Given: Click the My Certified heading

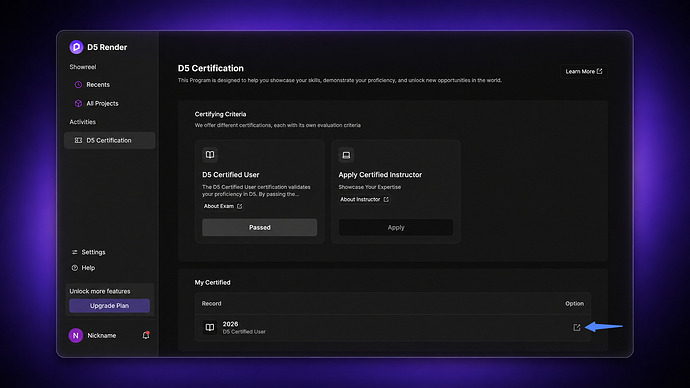Looking at the screenshot, I should click(x=213, y=282).
